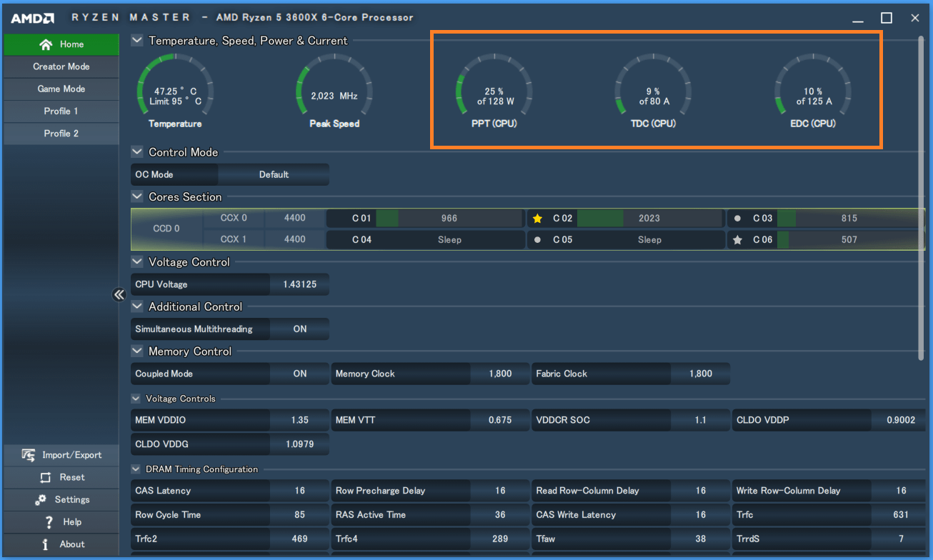
Task: Toggle Simultaneous Multithreading ON value
Action: 300,329
